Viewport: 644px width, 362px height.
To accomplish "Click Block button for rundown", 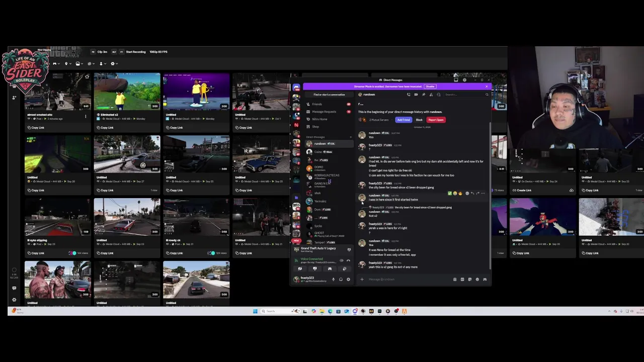I will pyautogui.click(x=419, y=120).
